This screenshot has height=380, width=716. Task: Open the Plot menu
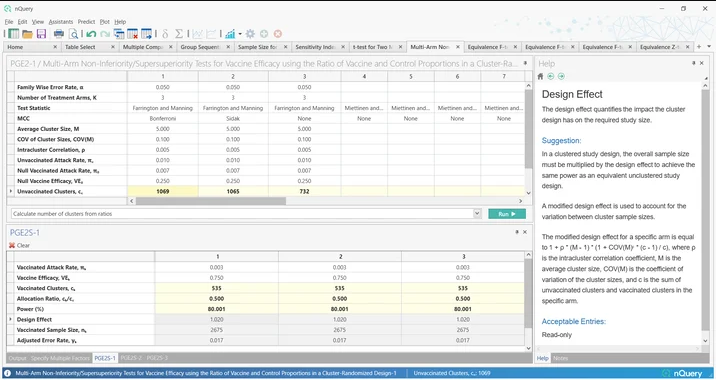tap(105, 21)
